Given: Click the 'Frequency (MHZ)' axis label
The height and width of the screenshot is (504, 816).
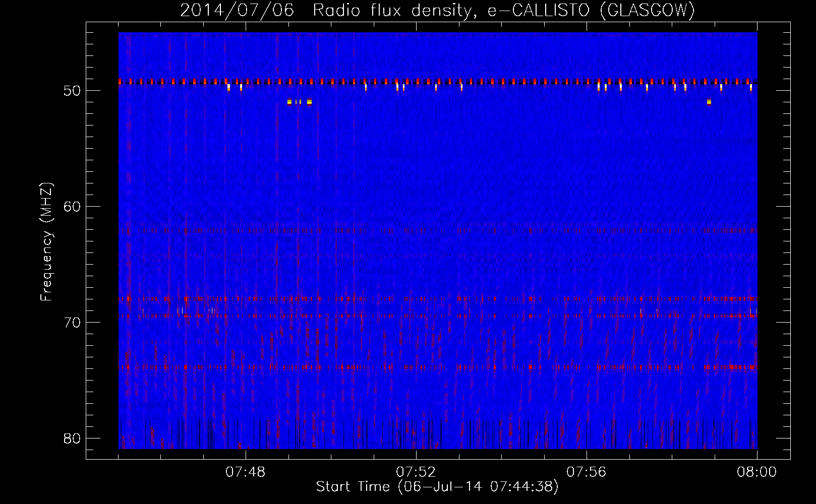Looking at the screenshot, I should 46,242.
